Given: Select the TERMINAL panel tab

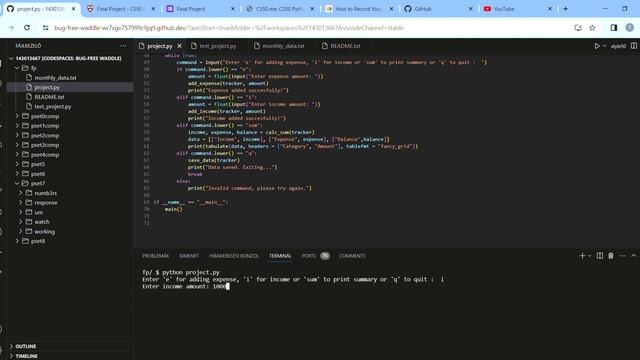Looking at the screenshot, I should point(280,256).
